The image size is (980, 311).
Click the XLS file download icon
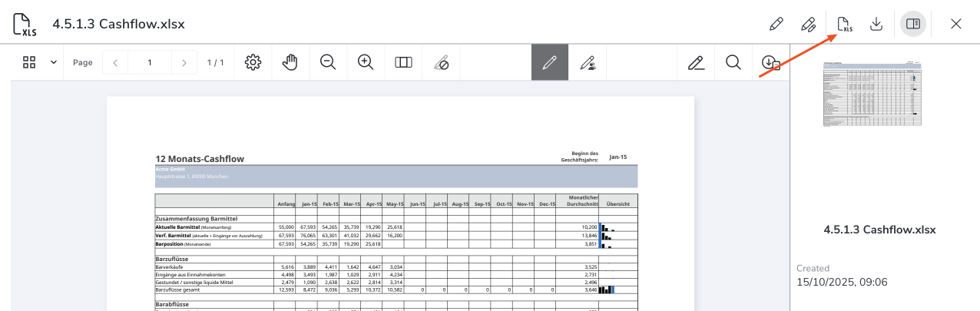844,24
